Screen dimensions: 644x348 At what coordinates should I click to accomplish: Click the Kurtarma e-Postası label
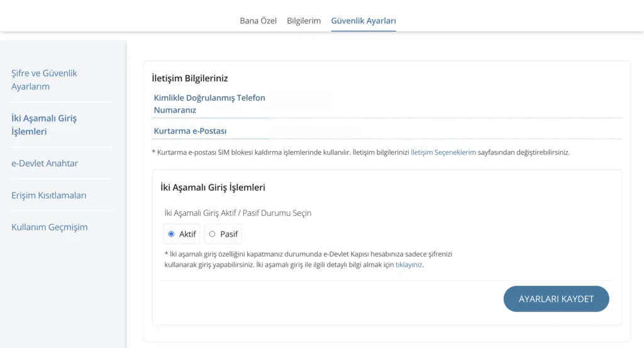(190, 131)
